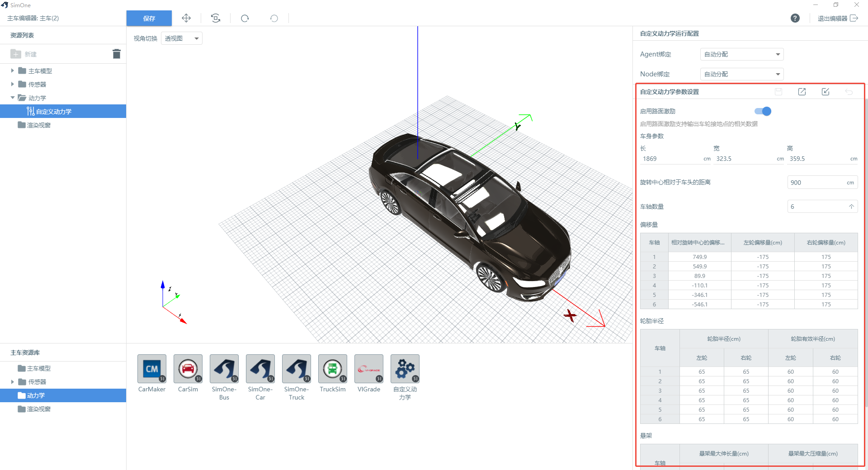This screenshot has width=868, height=470.
Task: Click the CarMaker dynamics icon
Action: 152,369
